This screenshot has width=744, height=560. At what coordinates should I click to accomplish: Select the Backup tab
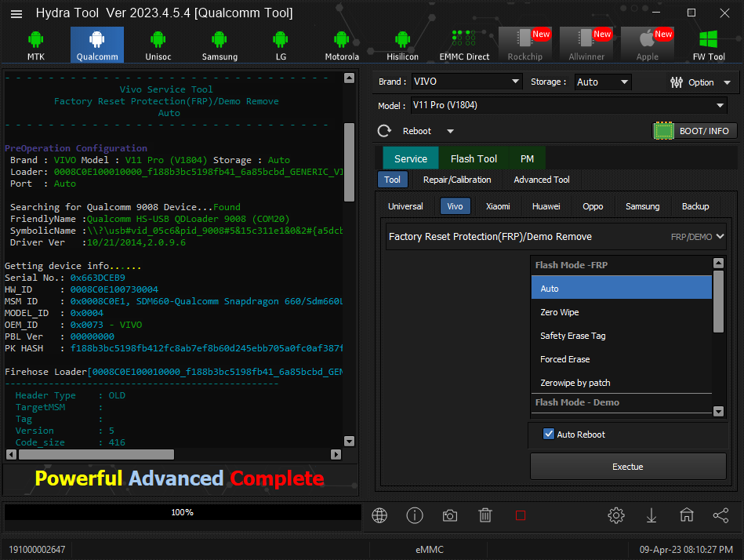point(695,206)
